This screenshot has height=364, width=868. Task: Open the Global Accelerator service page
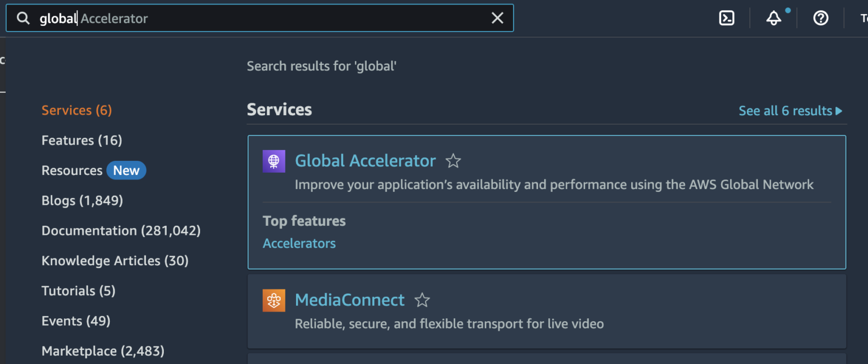(x=365, y=161)
